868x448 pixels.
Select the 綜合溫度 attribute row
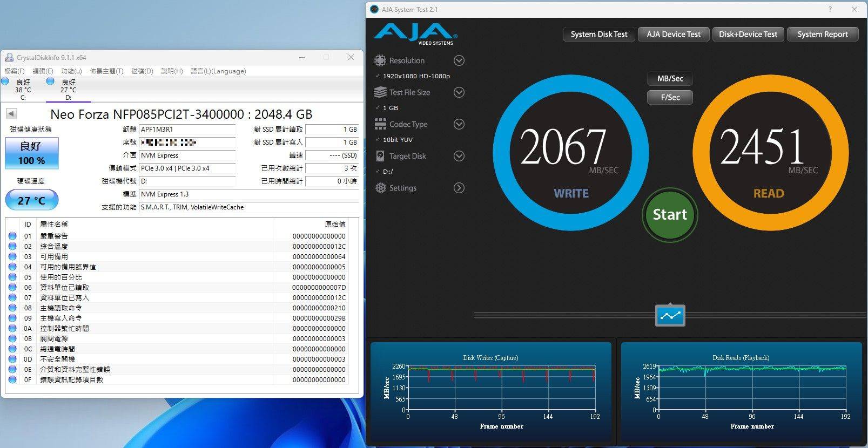177,246
